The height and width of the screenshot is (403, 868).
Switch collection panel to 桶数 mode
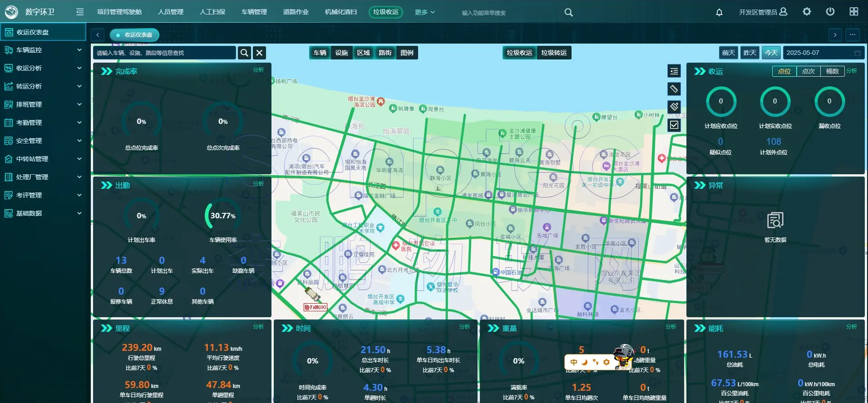point(832,71)
